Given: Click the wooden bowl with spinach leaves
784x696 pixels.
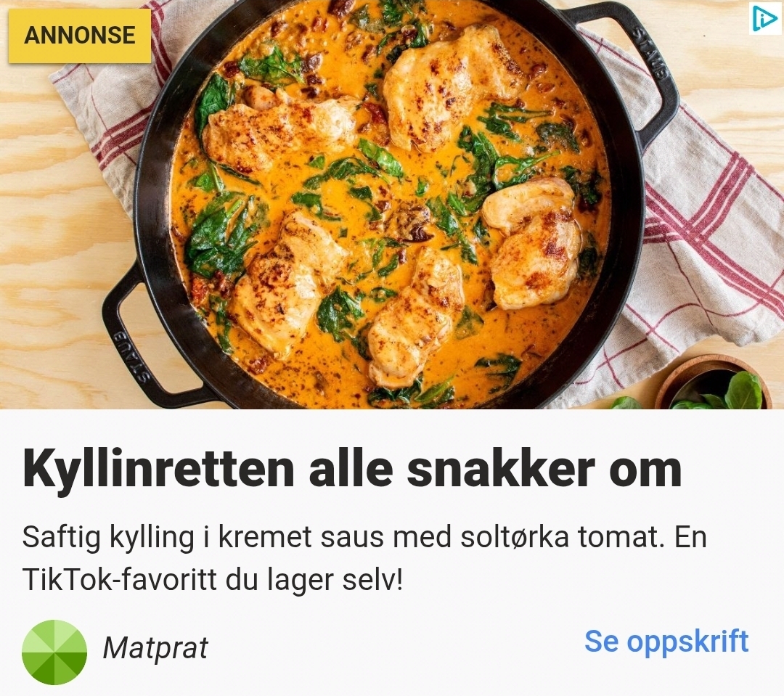Looking at the screenshot, I should (713, 382).
